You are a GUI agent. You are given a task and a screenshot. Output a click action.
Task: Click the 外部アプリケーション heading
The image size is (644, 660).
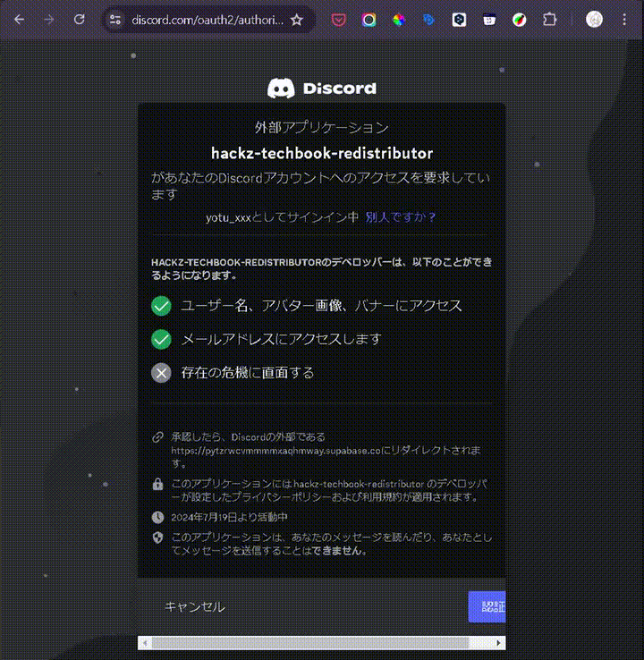[x=322, y=127]
